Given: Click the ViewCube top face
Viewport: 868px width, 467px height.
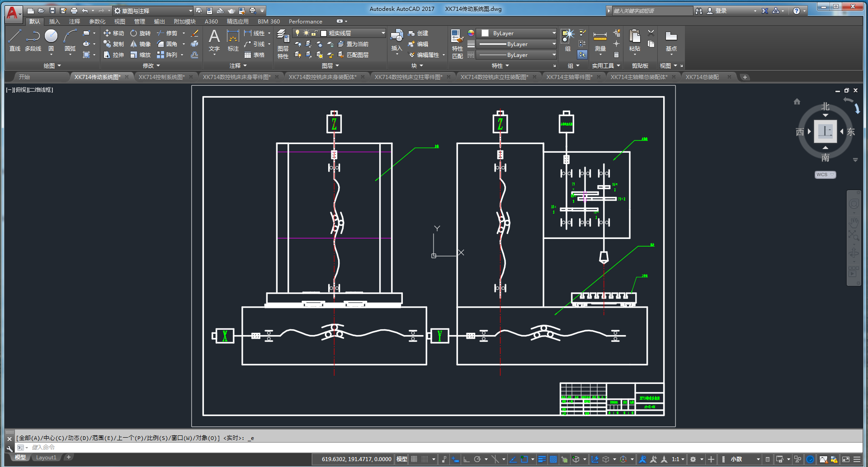Looking at the screenshot, I should [825, 131].
